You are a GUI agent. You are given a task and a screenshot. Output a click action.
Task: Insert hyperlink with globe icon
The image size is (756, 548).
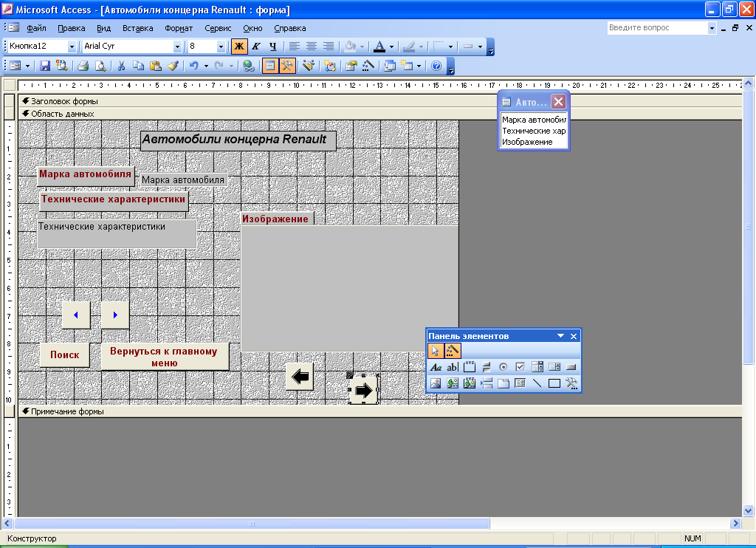coord(248,66)
